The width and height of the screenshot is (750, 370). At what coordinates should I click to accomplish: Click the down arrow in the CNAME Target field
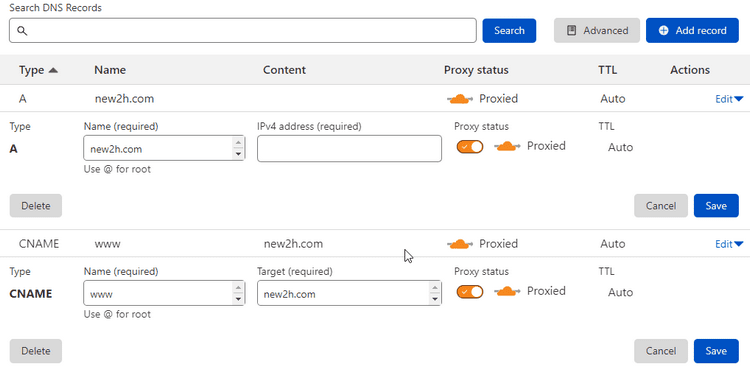tap(434, 299)
